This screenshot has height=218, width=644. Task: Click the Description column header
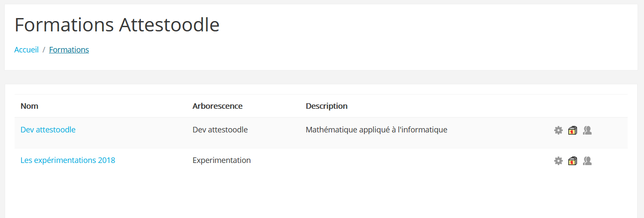point(327,106)
